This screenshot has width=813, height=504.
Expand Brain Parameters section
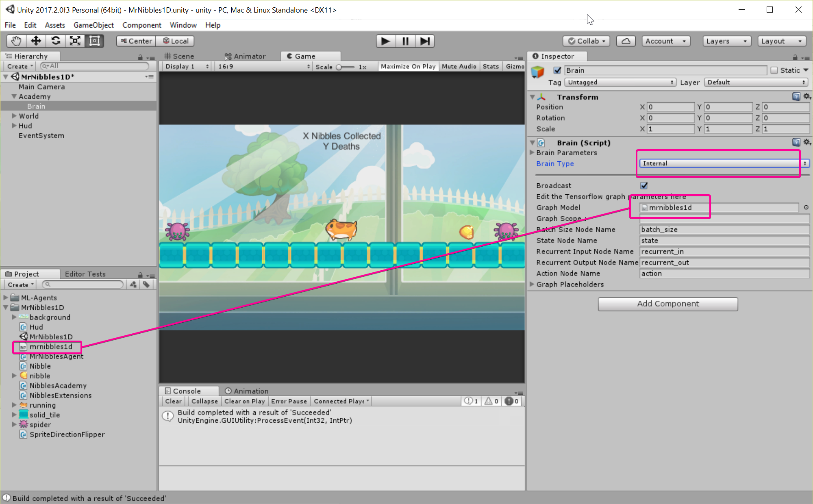(x=532, y=153)
